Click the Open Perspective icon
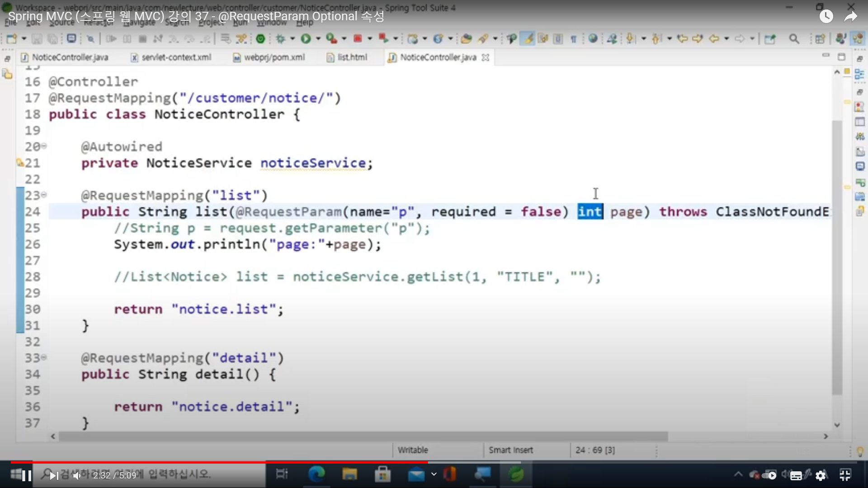The width and height of the screenshot is (868, 488). coord(820,39)
